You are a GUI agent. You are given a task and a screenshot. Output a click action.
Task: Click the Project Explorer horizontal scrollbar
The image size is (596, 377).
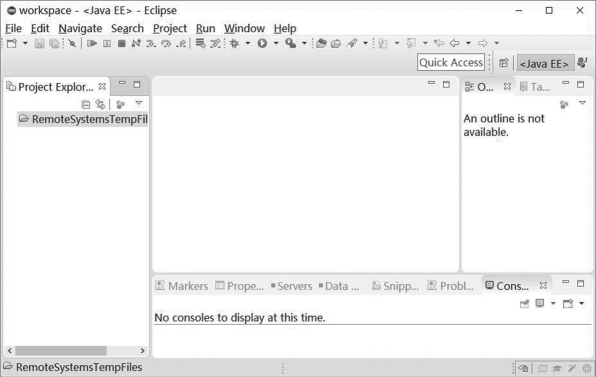click(x=76, y=350)
